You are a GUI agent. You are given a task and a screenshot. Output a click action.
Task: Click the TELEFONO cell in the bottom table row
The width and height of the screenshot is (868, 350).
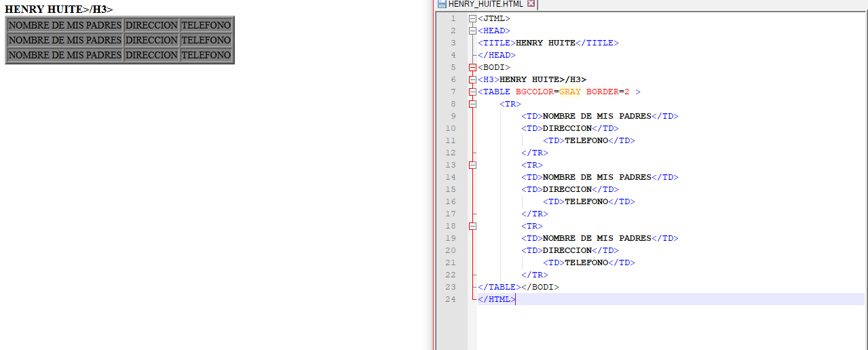pyautogui.click(x=206, y=55)
